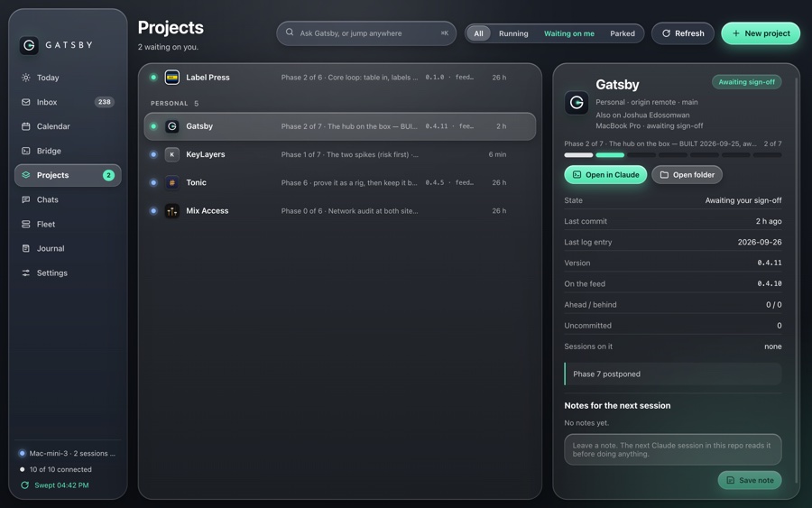Click the Version value 0.4.11
812x508 pixels.
click(769, 263)
